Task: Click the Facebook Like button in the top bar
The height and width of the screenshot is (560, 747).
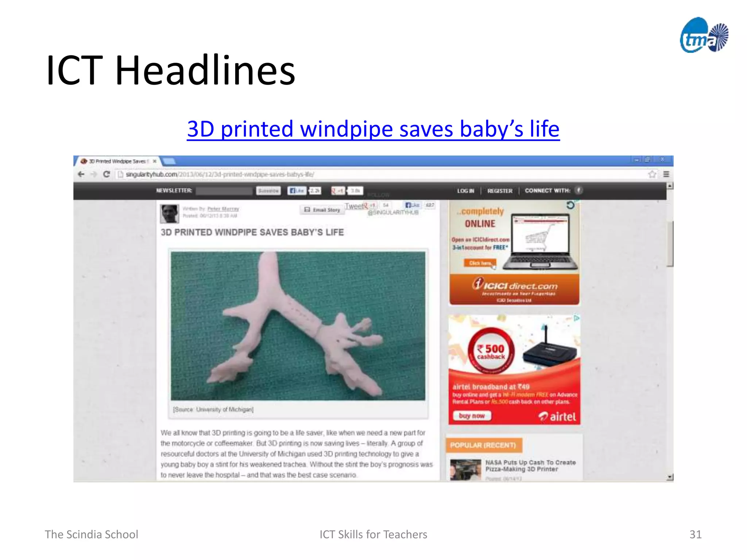Action: (297, 191)
